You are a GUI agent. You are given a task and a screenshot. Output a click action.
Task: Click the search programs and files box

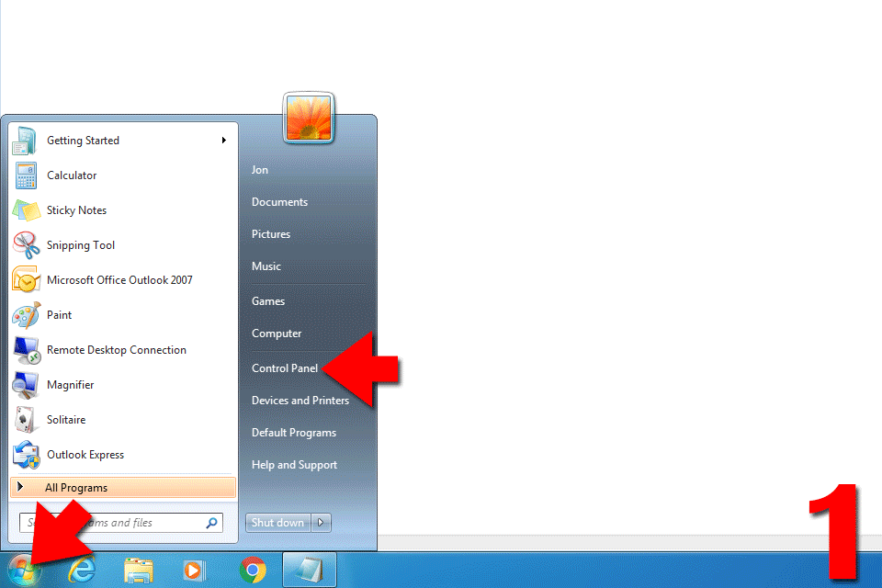point(138,523)
